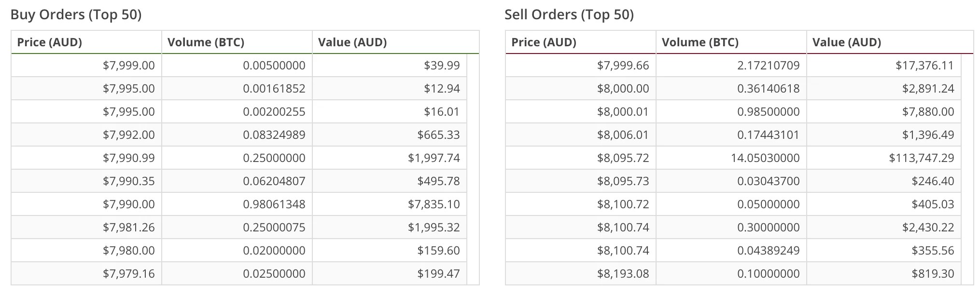This screenshot has width=980, height=296.
Task: Select the $7,999.00 buy order price
Action: point(128,66)
